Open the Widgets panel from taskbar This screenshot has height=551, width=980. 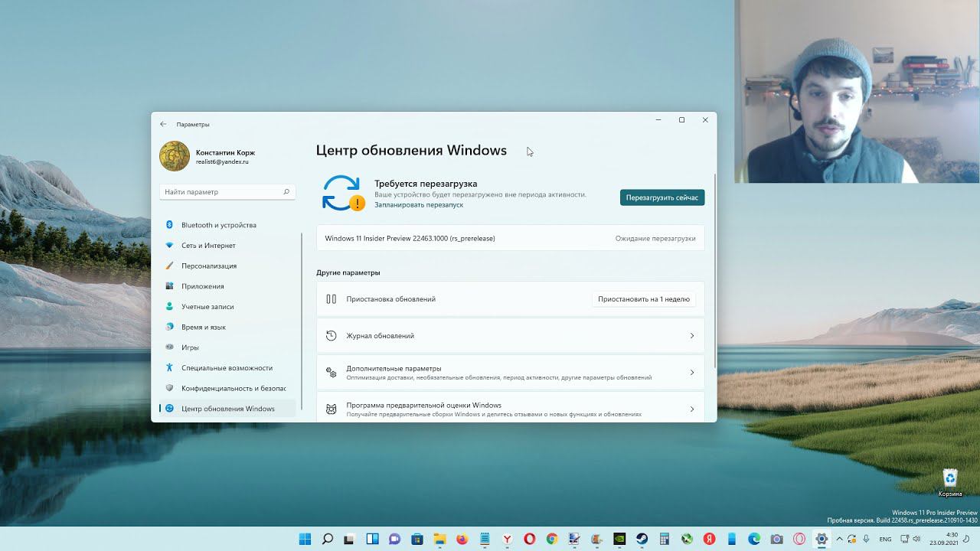372,539
